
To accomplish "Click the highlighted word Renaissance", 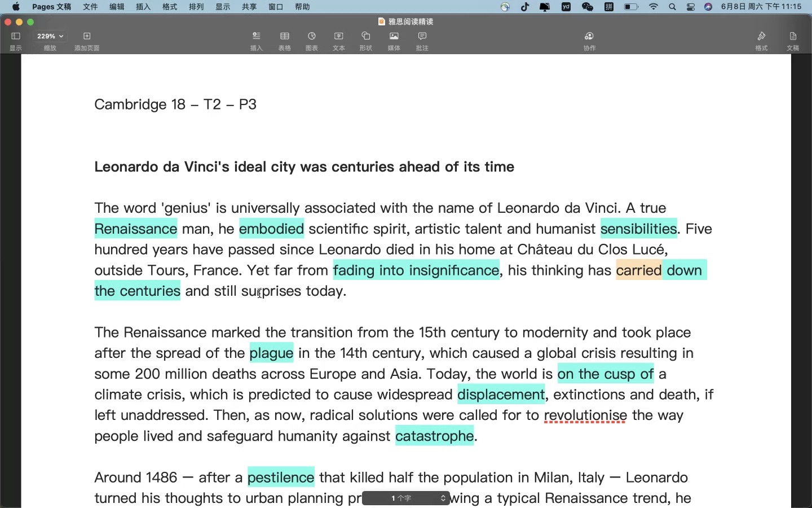I will pos(136,229).
